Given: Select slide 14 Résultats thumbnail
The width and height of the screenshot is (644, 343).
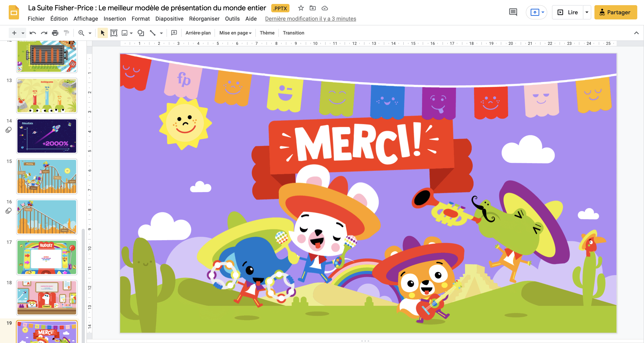Looking at the screenshot, I should tap(47, 136).
